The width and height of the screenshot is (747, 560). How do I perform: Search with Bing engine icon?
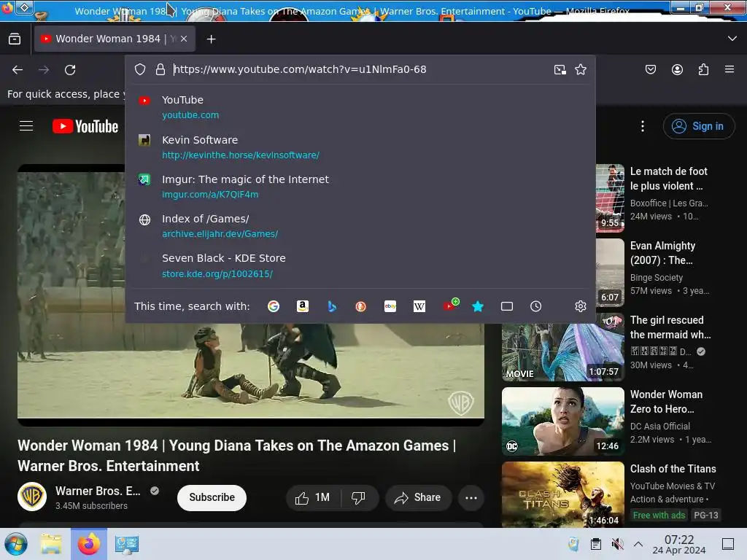coord(332,306)
